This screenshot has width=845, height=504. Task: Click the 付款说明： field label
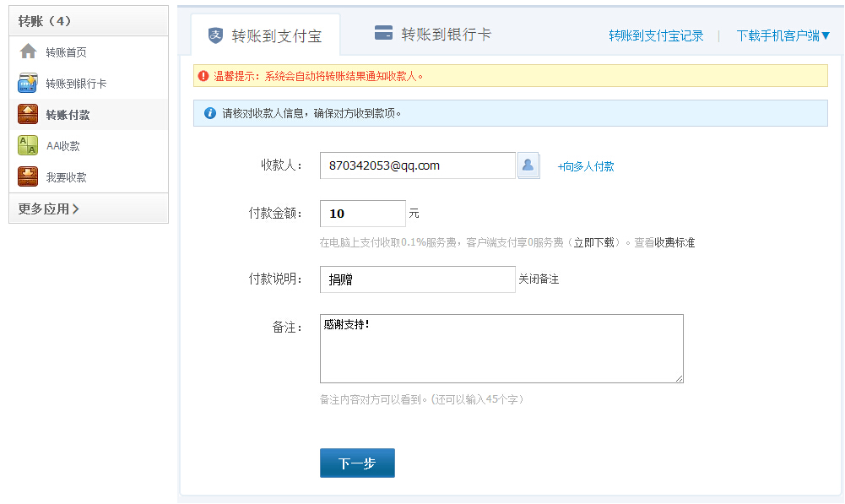276,279
